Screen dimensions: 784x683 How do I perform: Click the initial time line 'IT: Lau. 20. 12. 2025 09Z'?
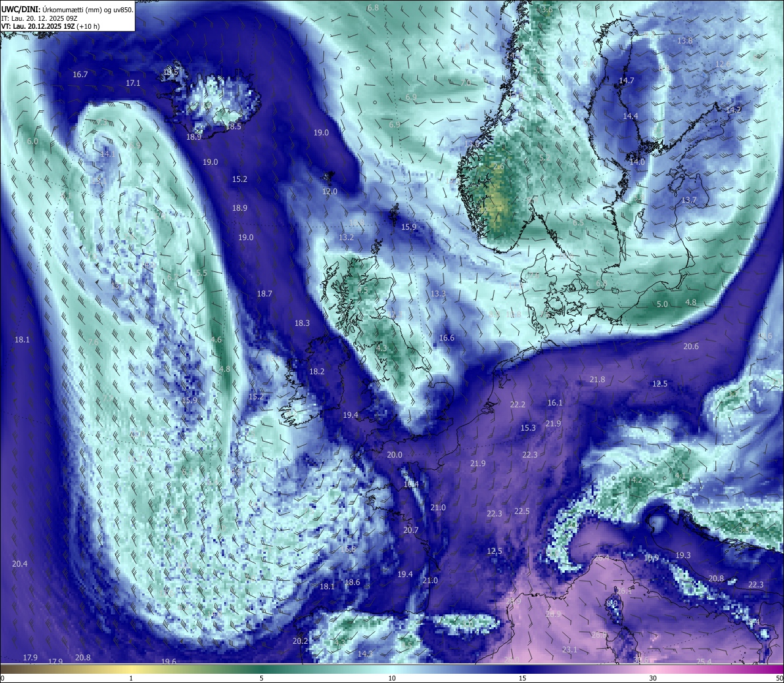39,18
